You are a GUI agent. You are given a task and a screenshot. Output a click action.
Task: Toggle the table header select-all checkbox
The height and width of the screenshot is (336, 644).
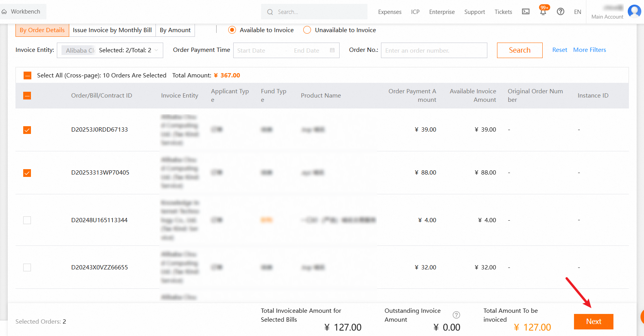pyautogui.click(x=27, y=96)
